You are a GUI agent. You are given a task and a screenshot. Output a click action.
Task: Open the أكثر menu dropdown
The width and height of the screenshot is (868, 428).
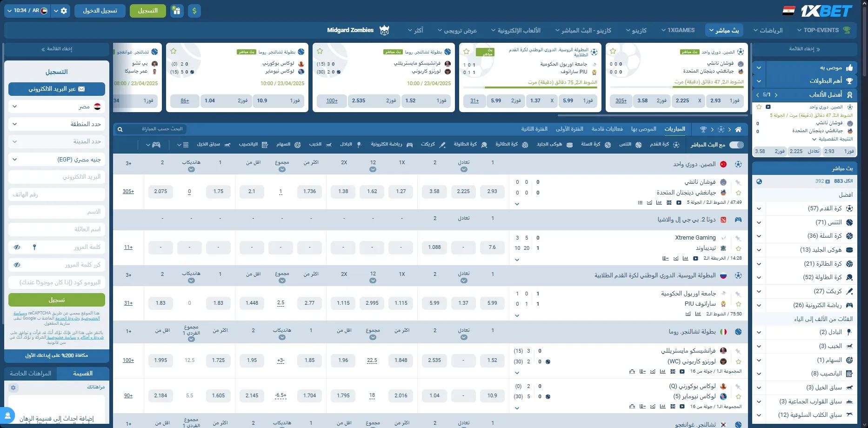(x=415, y=30)
